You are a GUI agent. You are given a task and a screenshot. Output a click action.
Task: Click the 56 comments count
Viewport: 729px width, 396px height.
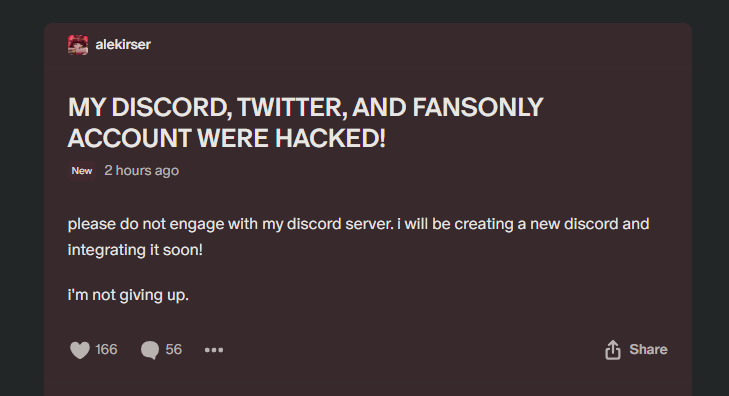[x=173, y=350]
